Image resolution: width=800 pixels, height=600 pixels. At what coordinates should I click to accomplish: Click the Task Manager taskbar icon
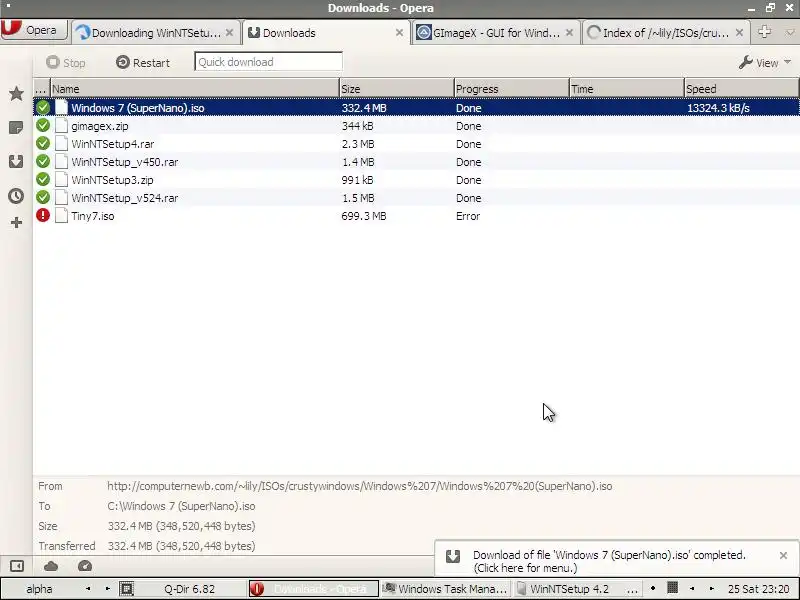click(x=389, y=588)
